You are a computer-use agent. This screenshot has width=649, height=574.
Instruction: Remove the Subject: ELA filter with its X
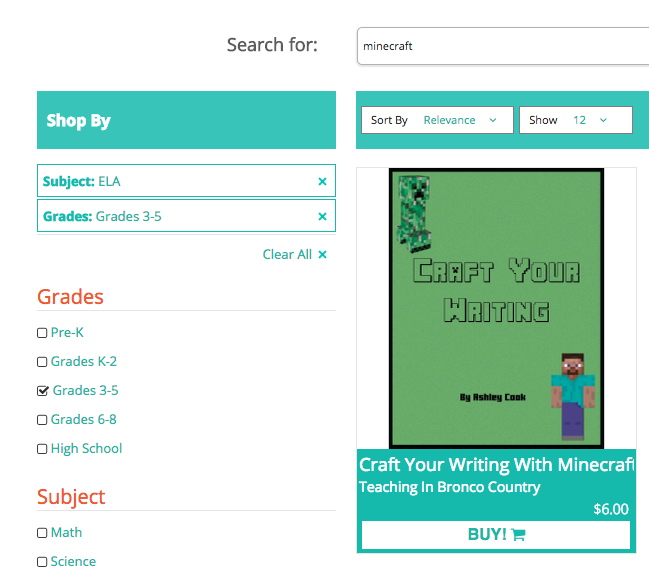[322, 181]
